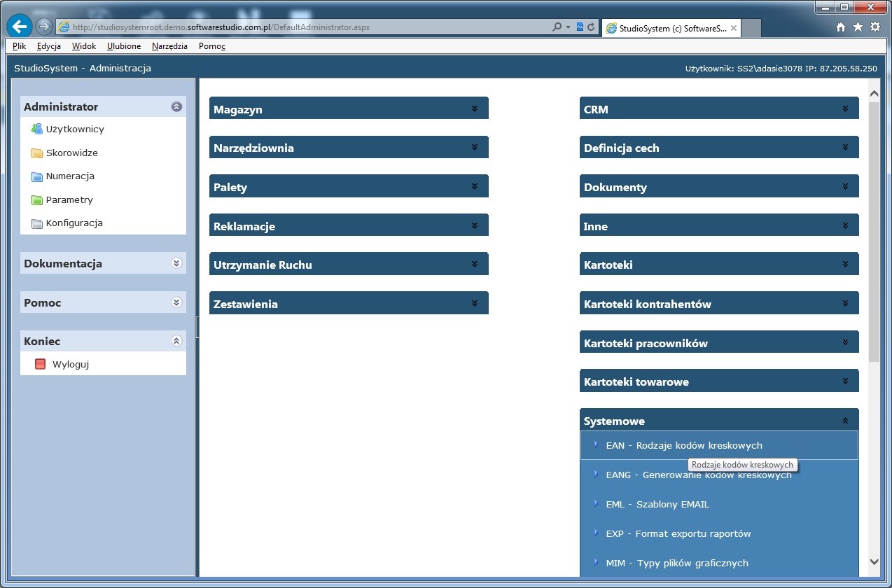This screenshot has width=892, height=588.
Task: Expand the Reklamacje section
Action: [x=475, y=226]
